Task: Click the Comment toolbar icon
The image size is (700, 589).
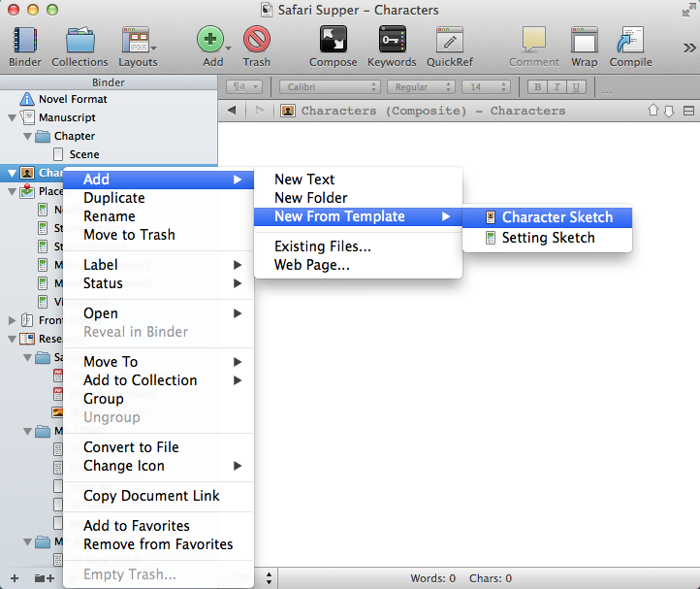Action: (x=534, y=40)
